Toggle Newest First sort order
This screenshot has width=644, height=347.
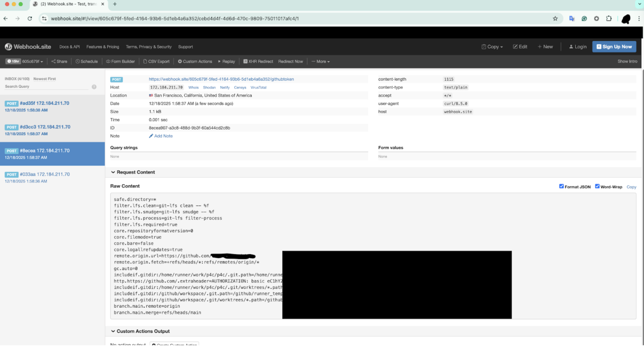click(45, 79)
